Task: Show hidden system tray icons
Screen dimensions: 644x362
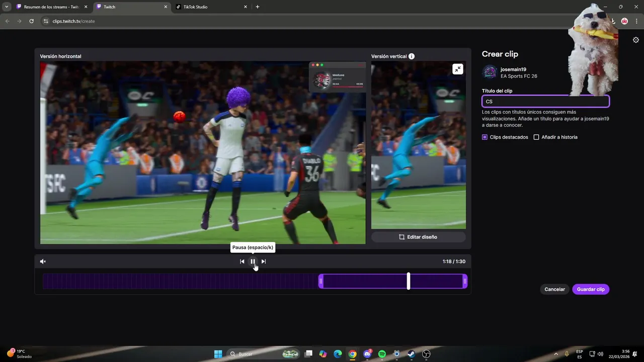Action: 556,354
